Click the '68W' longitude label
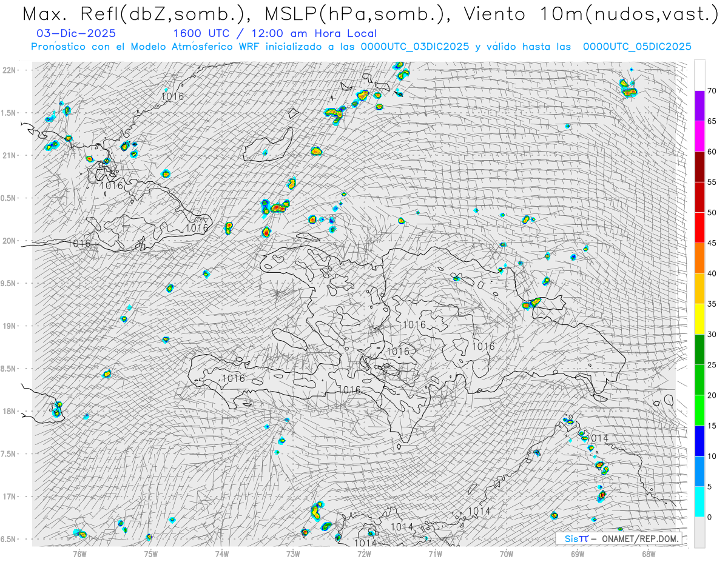The width and height of the screenshot is (728, 562). point(648,554)
